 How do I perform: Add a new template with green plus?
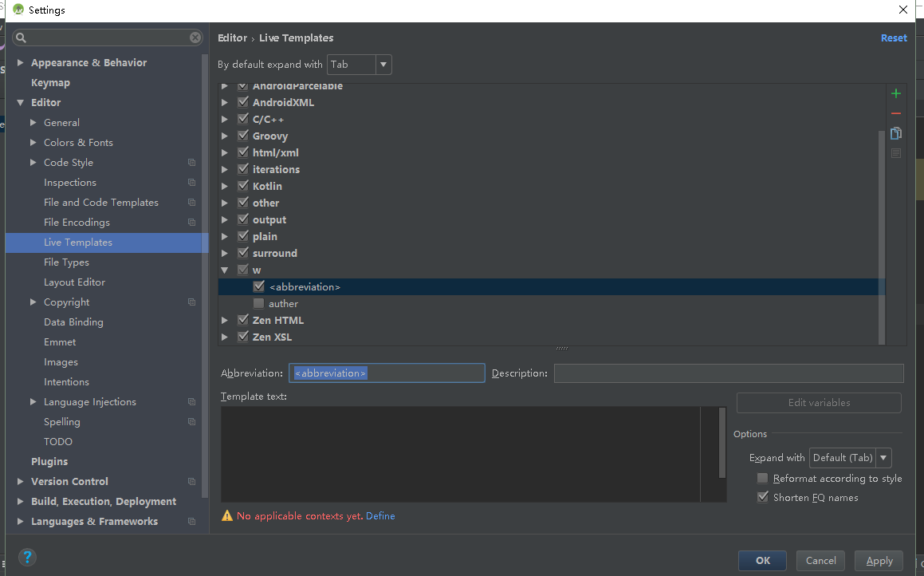point(896,93)
